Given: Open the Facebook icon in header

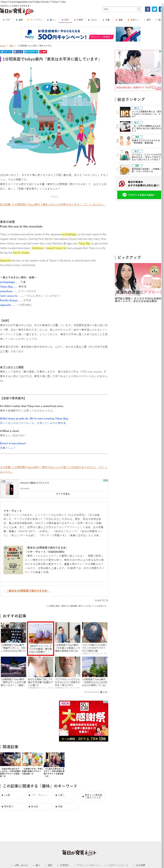Looking at the screenshot, I should tap(147, 9).
